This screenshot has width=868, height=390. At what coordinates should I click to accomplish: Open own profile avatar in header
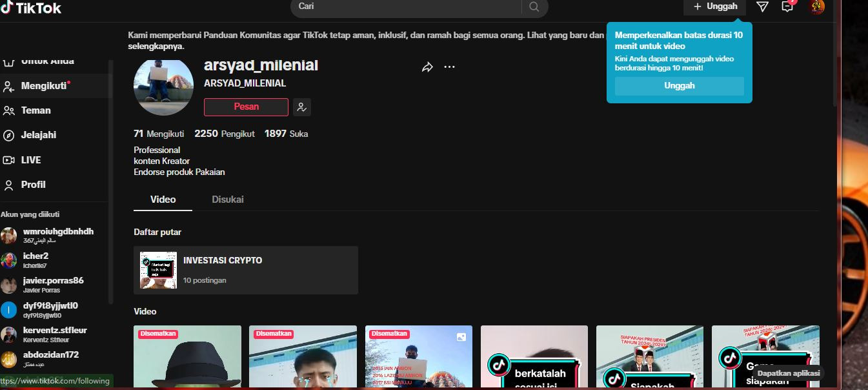pyautogui.click(x=817, y=6)
